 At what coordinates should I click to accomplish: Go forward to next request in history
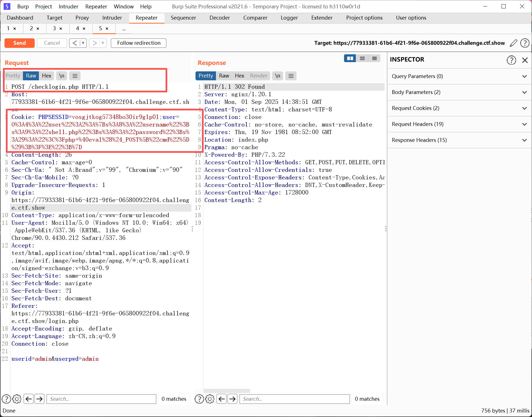coord(95,43)
